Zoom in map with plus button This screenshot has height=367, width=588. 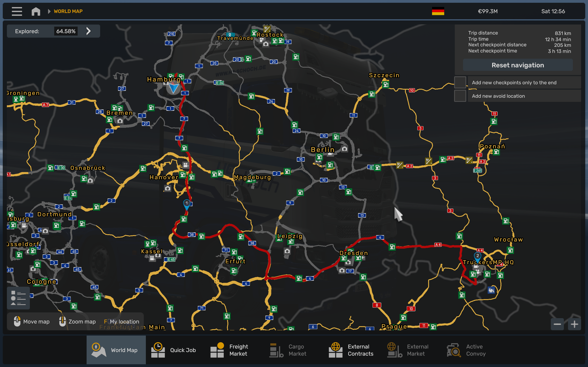click(574, 324)
